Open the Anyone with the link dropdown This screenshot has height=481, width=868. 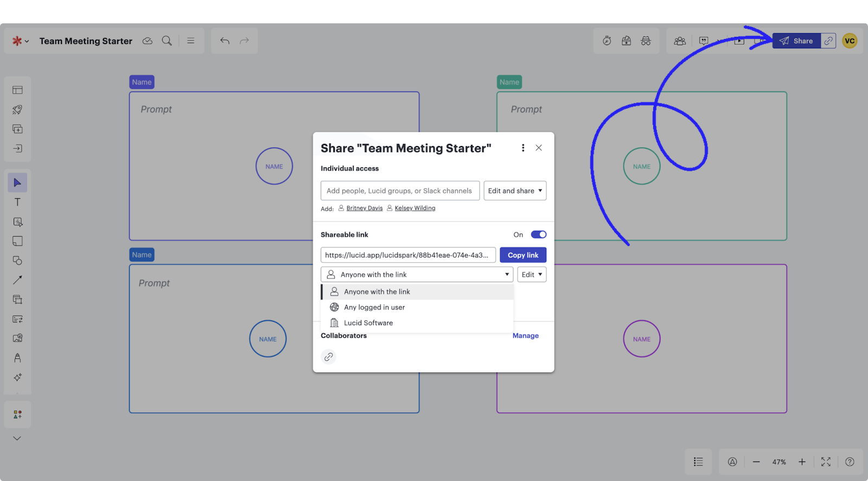coord(417,274)
